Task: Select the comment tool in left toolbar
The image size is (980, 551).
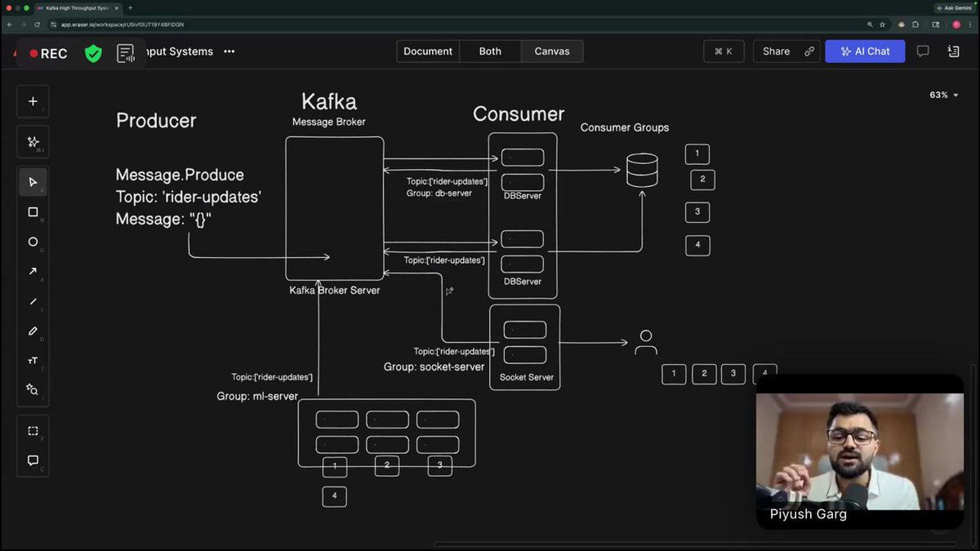Action: coord(33,460)
